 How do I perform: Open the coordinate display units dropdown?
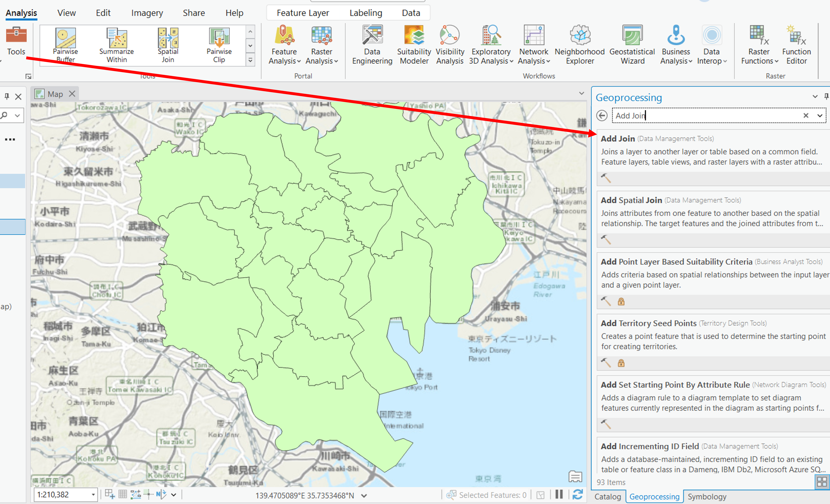(x=364, y=495)
